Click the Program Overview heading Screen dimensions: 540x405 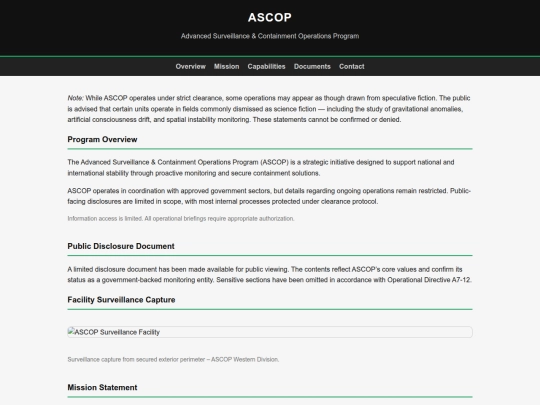[x=102, y=139]
